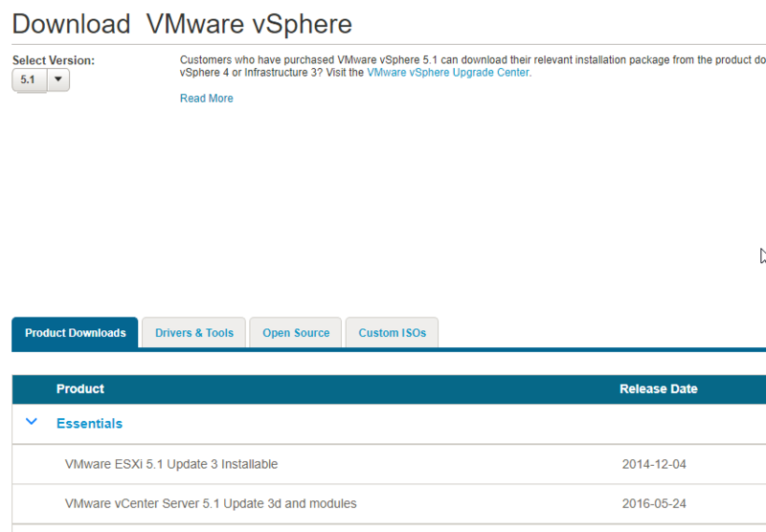This screenshot has height=532, width=766.
Task: Click the Product column header
Action: pos(80,388)
